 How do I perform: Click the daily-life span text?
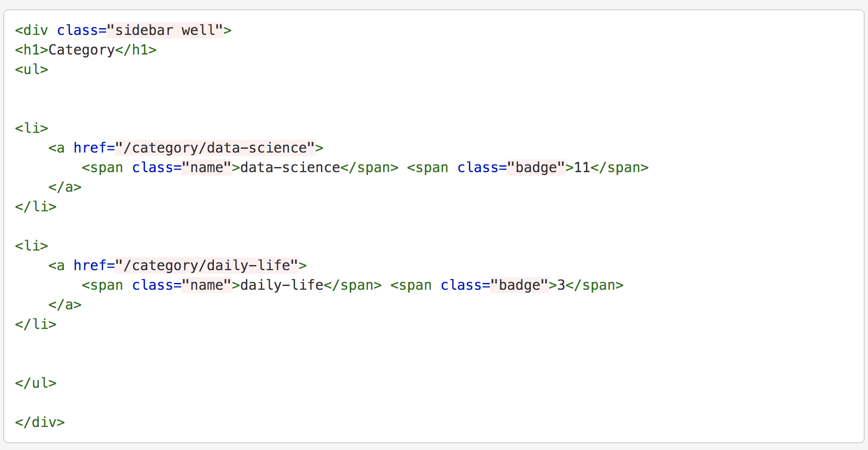pyautogui.click(x=282, y=285)
